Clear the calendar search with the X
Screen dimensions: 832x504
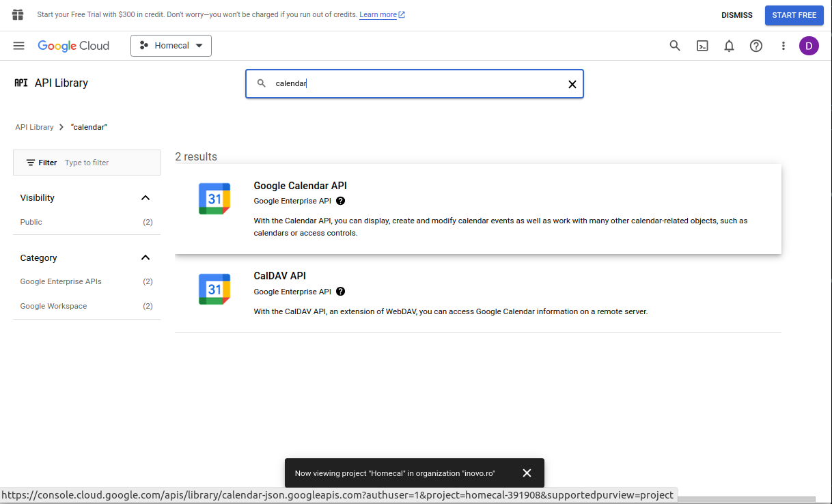pyautogui.click(x=572, y=84)
